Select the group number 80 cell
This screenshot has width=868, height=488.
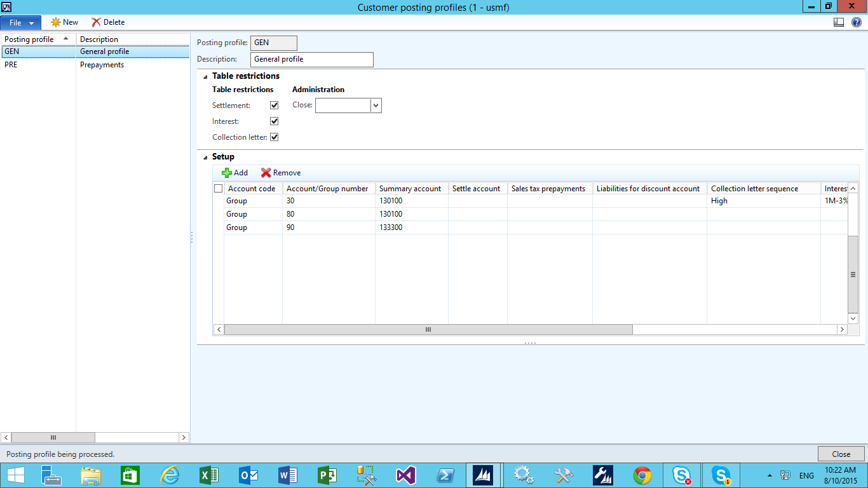pyautogui.click(x=329, y=214)
